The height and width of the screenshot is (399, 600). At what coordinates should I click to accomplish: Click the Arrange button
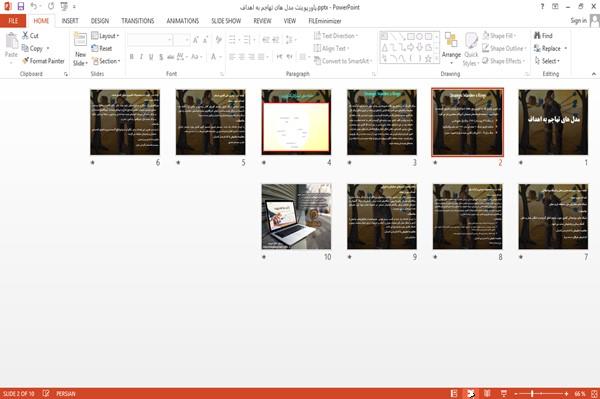pos(451,49)
